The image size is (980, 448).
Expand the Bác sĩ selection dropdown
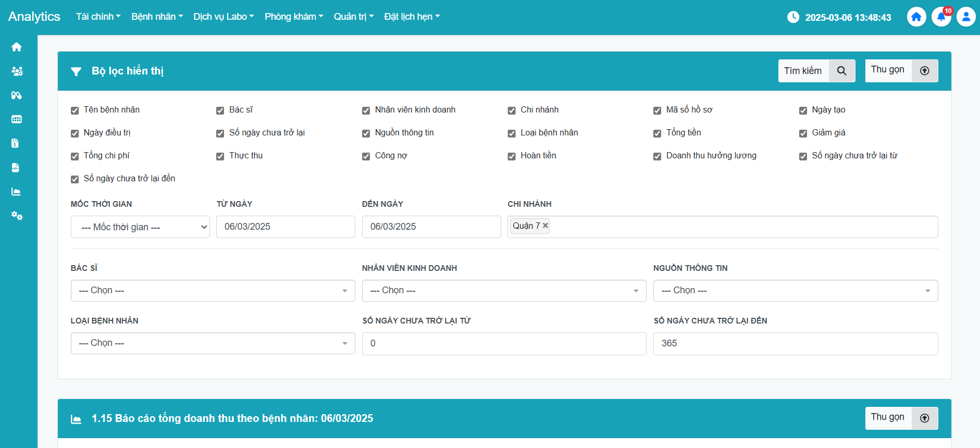pyautogui.click(x=213, y=291)
